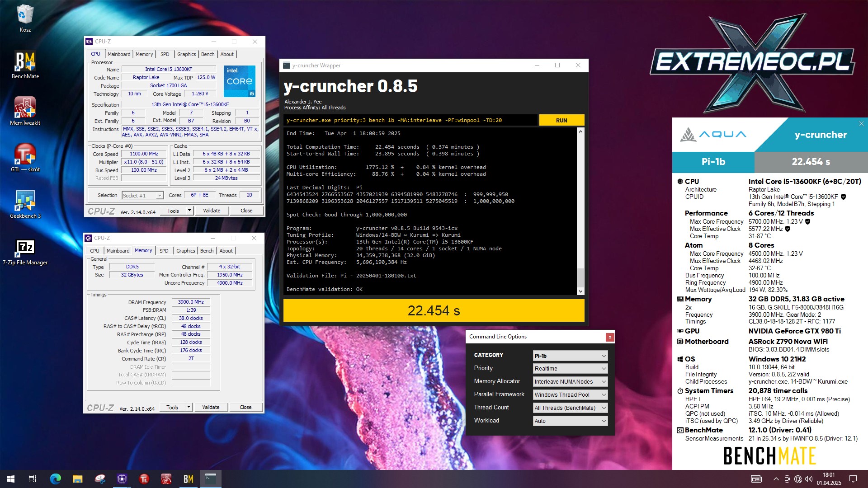
Task: Expand the Tools arrow in the upper CPU-Z window
Action: 189,211
